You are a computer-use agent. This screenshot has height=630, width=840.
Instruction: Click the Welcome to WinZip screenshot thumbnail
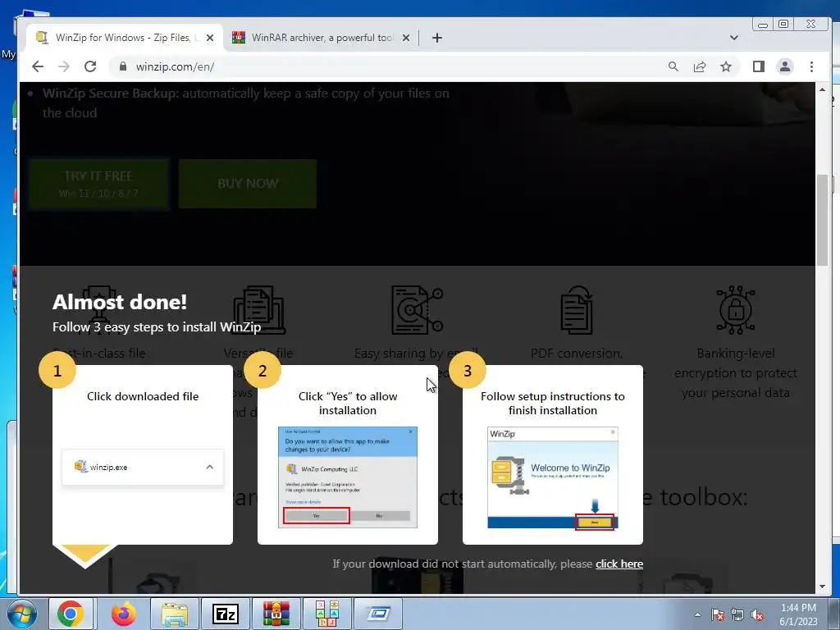point(553,478)
